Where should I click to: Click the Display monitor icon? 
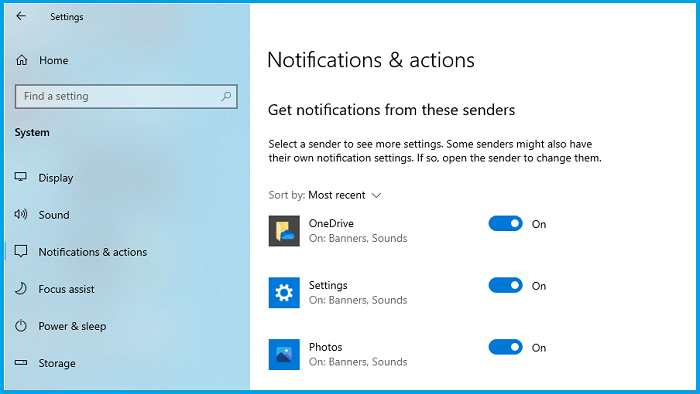pyautogui.click(x=21, y=177)
